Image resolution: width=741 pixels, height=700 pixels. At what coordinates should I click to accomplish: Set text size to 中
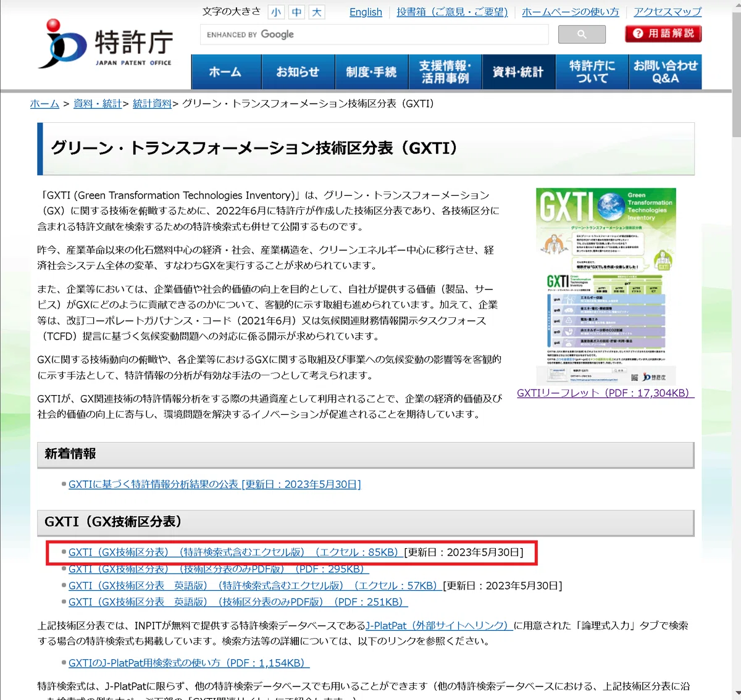(296, 12)
